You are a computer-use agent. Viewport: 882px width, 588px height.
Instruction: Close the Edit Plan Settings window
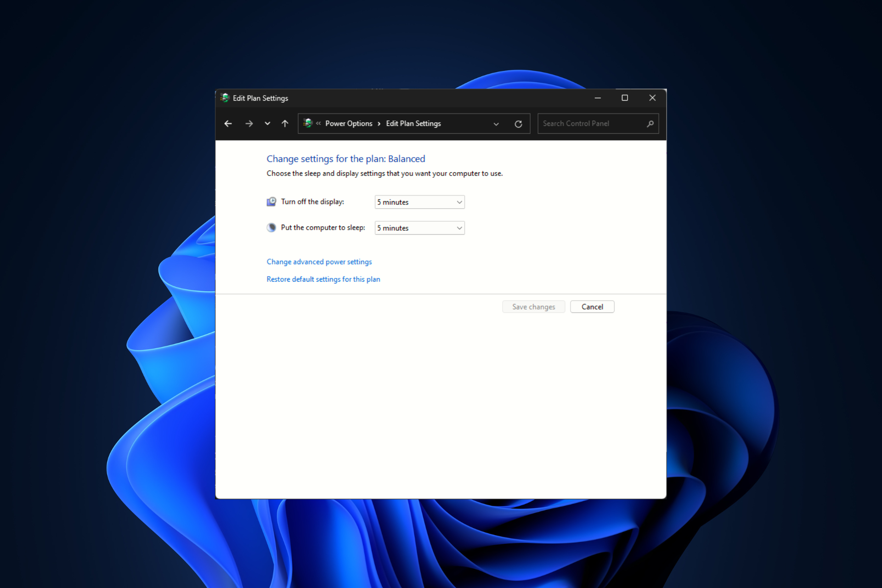tap(652, 98)
